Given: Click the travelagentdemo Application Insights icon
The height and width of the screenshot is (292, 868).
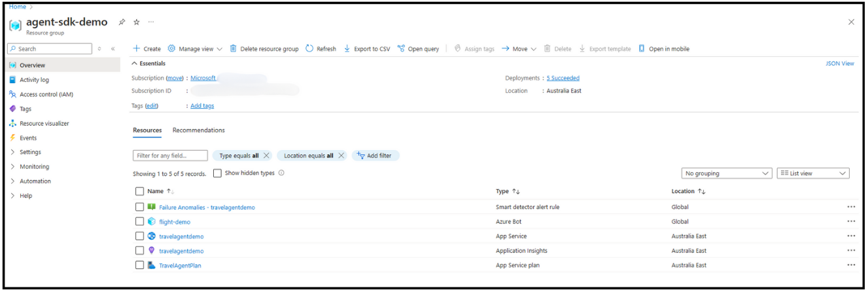Looking at the screenshot, I should 152,250.
